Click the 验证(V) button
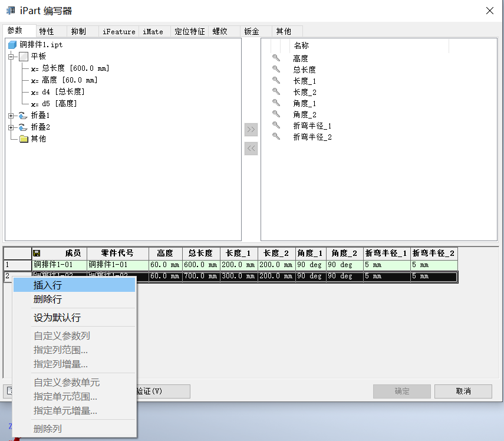This screenshot has width=504, height=441. (x=163, y=391)
